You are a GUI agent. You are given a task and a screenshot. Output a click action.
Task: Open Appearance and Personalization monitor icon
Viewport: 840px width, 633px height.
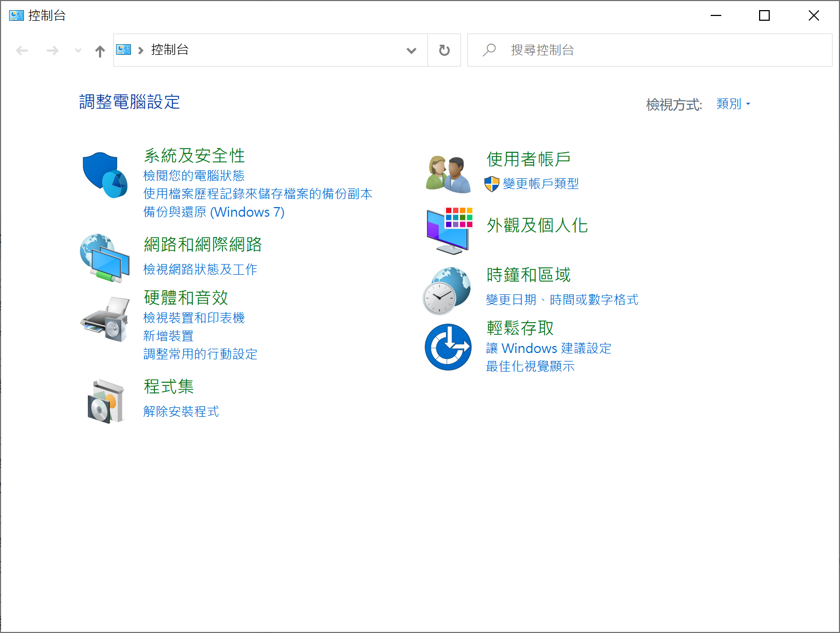tap(448, 231)
